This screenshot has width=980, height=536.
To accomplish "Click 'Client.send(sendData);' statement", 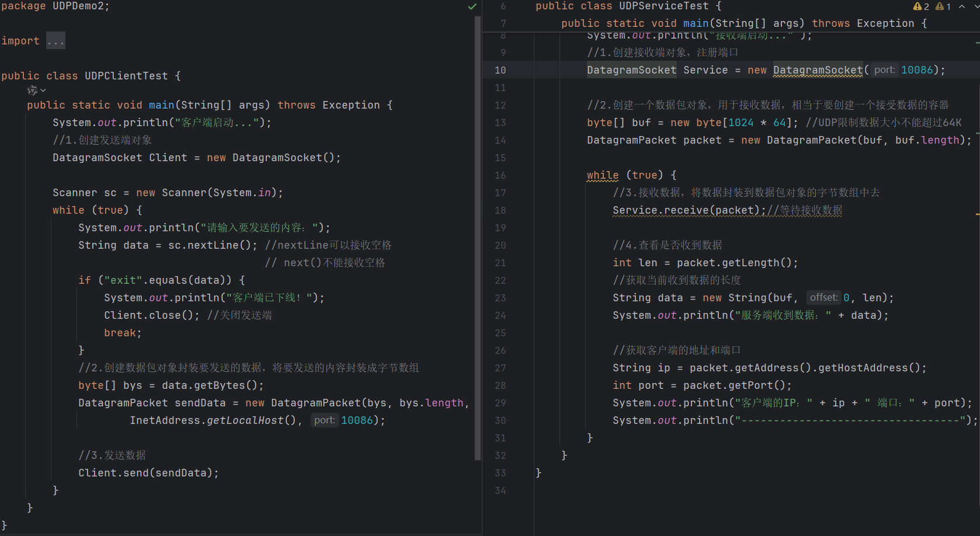I will pos(149,473).
